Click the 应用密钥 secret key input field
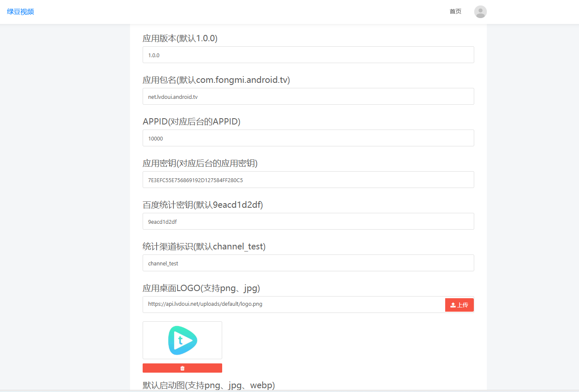This screenshot has width=579, height=392. tap(308, 180)
